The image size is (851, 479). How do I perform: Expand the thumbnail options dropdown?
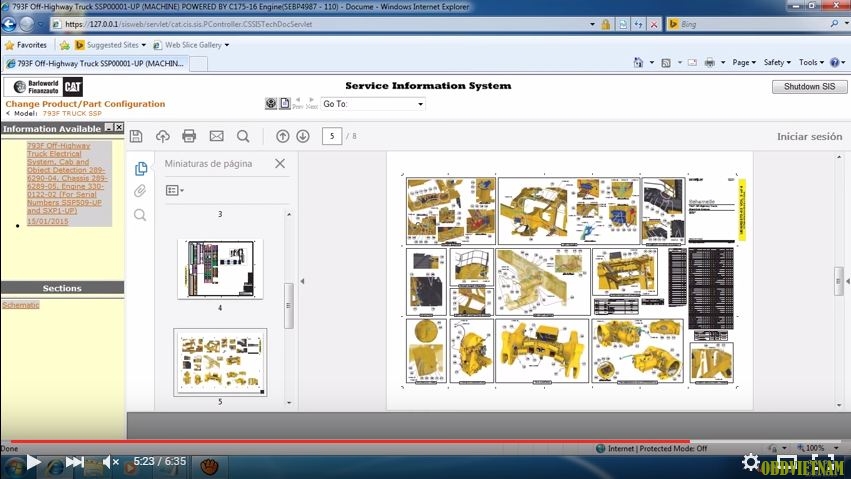pos(174,190)
